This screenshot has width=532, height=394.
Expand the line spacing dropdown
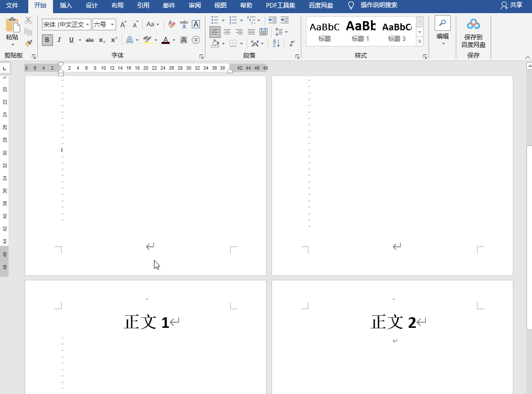[286, 32]
